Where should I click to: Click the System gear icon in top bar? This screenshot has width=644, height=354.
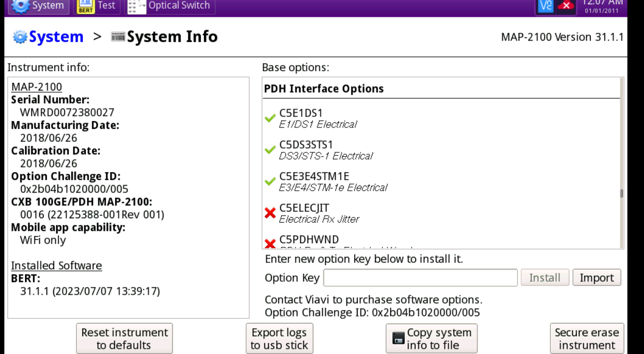pyautogui.click(x=21, y=6)
